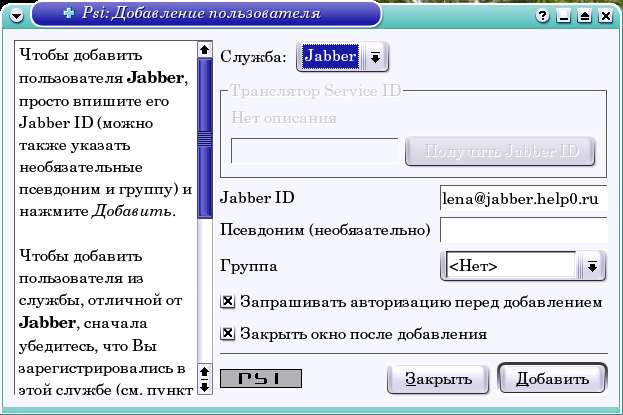This screenshot has width=623, height=415.
Task: Open the Группа <Нет> combo box
Action: pyautogui.click(x=523, y=266)
